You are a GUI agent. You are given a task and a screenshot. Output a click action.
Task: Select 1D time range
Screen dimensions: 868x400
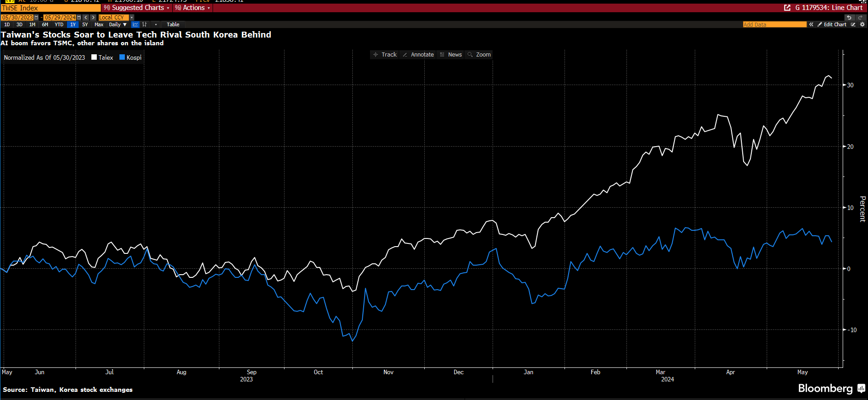[7, 24]
